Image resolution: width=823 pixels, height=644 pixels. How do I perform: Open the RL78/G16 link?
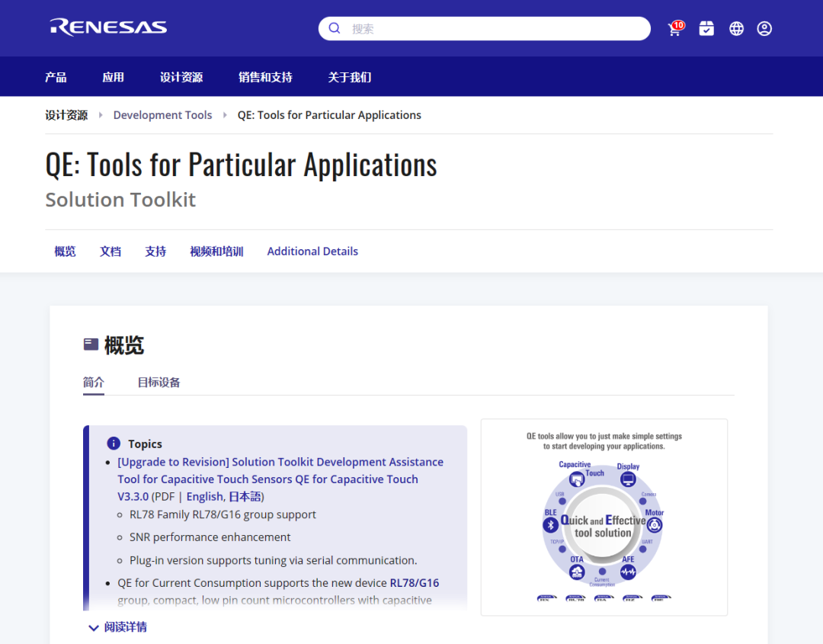click(414, 582)
